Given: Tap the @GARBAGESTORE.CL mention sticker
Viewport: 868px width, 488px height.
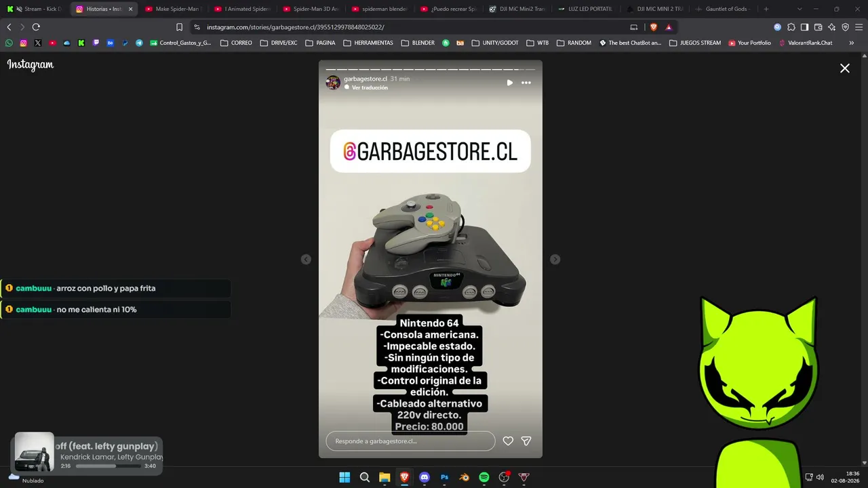Looking at the screenshot, I should pyautogui.click(x=430, y=151).
